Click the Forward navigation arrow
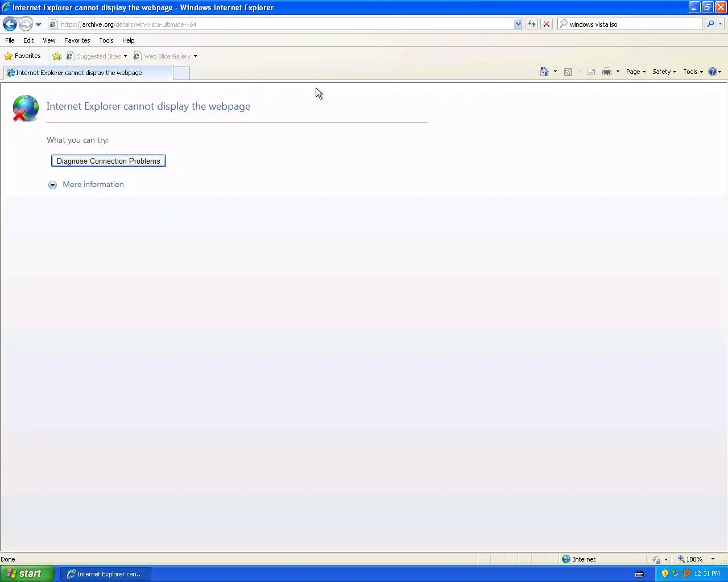Image resolution: width=728 pixels, height=582 pixels. [26, 24]
